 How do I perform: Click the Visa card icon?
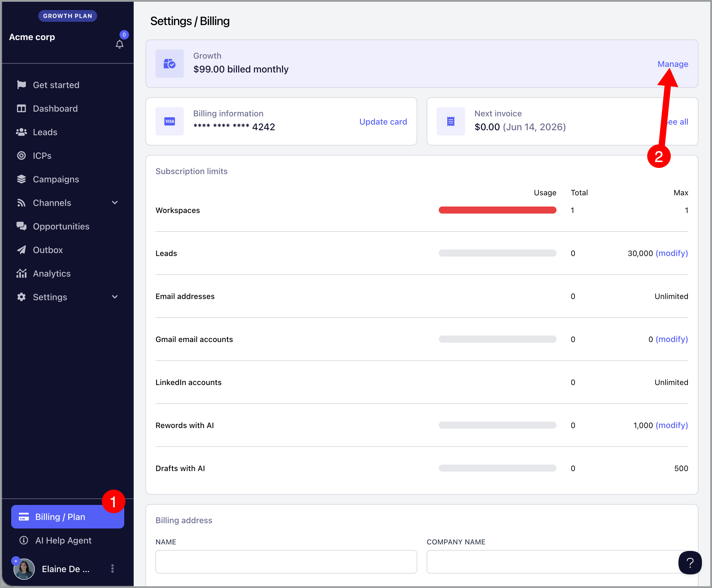point(170,121)
